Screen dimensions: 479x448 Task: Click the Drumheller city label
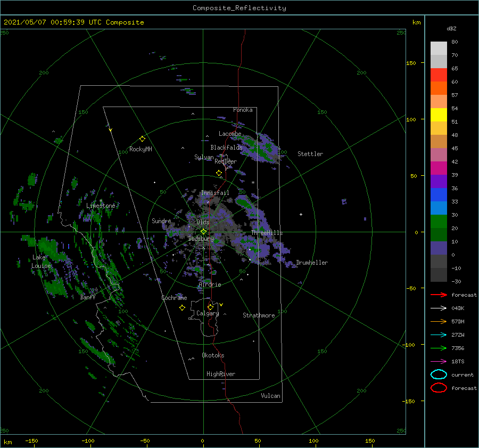[312, 263]
